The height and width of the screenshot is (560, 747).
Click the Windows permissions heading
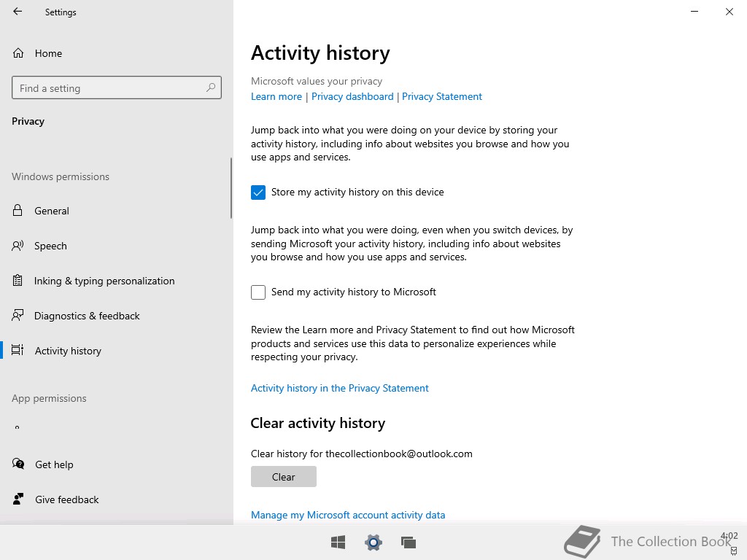coord(61,176)
